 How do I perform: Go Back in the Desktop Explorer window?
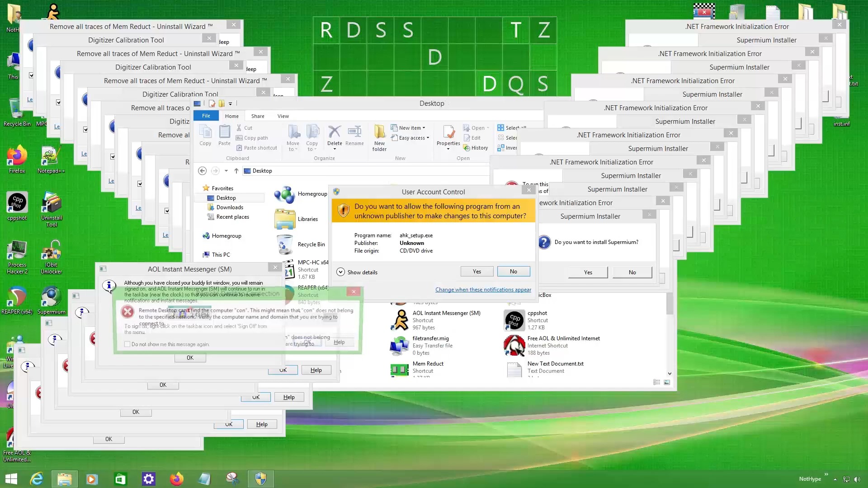203,171
